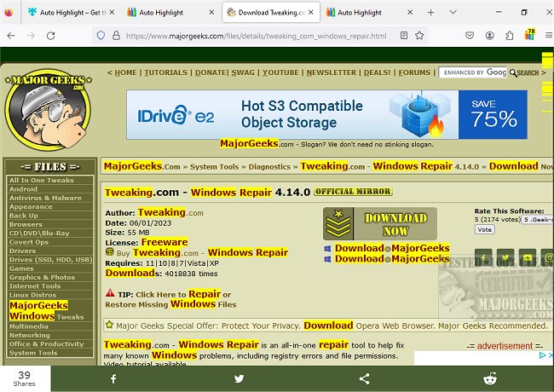554x392 pixels.
Task: Click the Google enhanced search box
Action: (473, 72)
